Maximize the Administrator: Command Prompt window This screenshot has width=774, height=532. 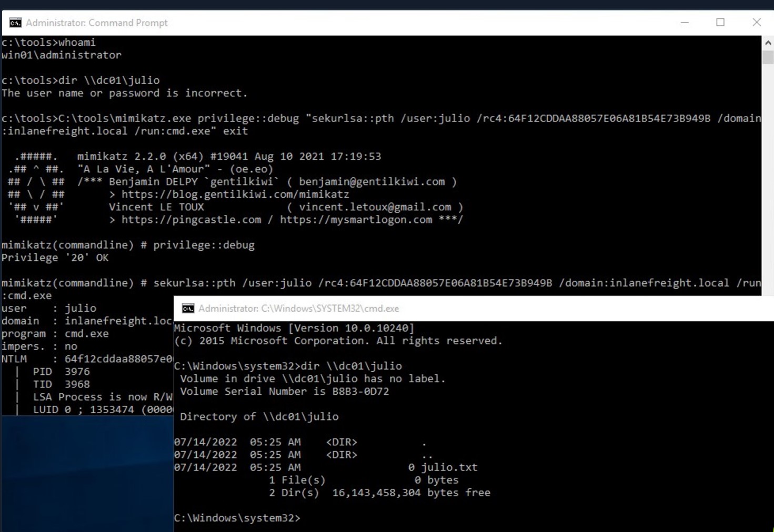pos(720,23)
